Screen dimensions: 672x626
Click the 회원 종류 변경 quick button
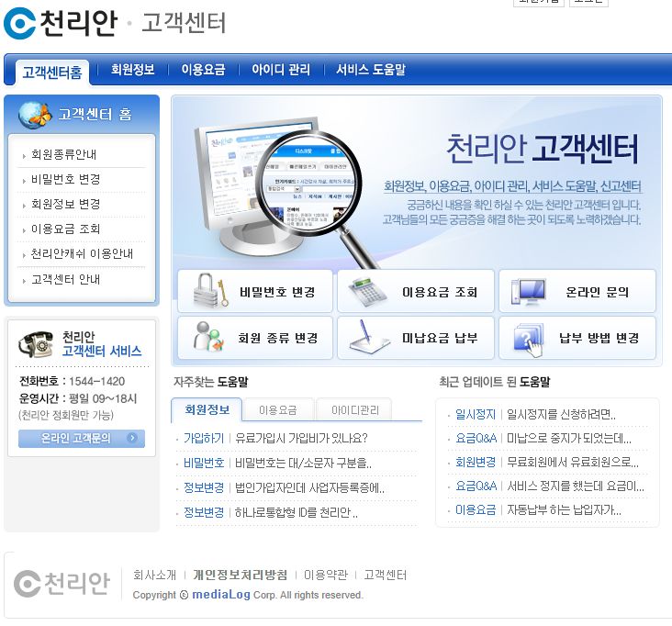[255, 338]
